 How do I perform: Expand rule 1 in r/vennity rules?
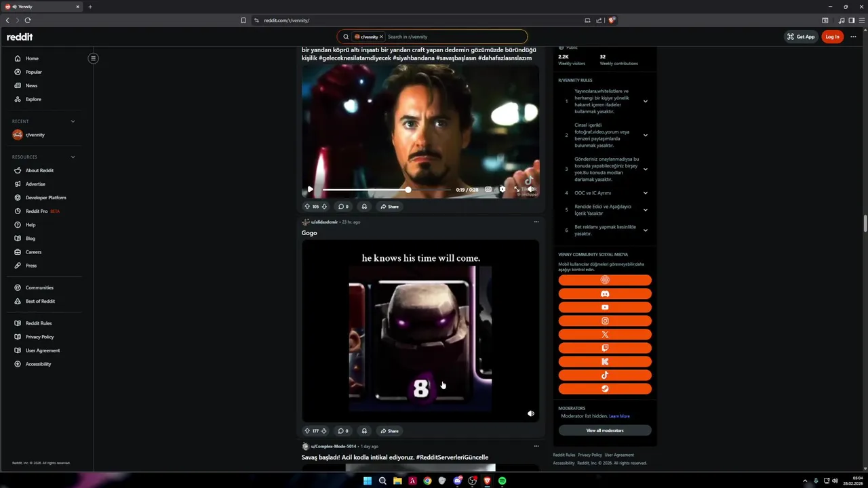coord(645,101)
